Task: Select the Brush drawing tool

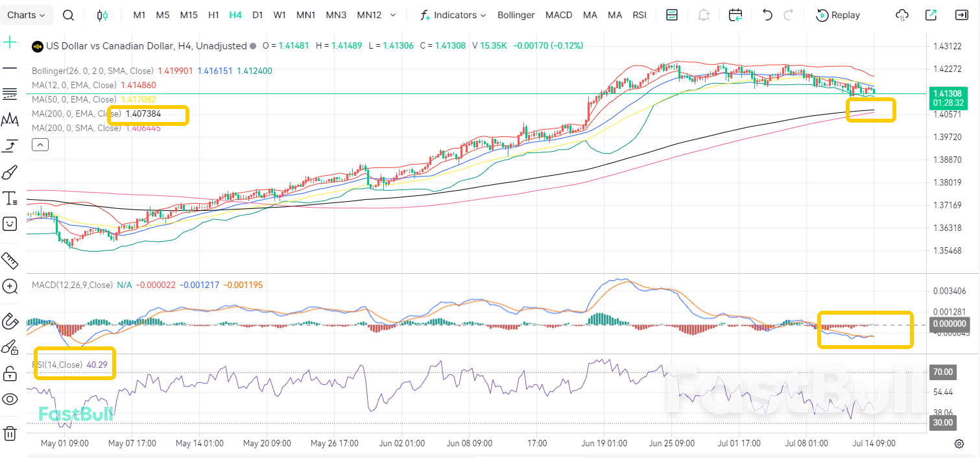Action: 10,172
